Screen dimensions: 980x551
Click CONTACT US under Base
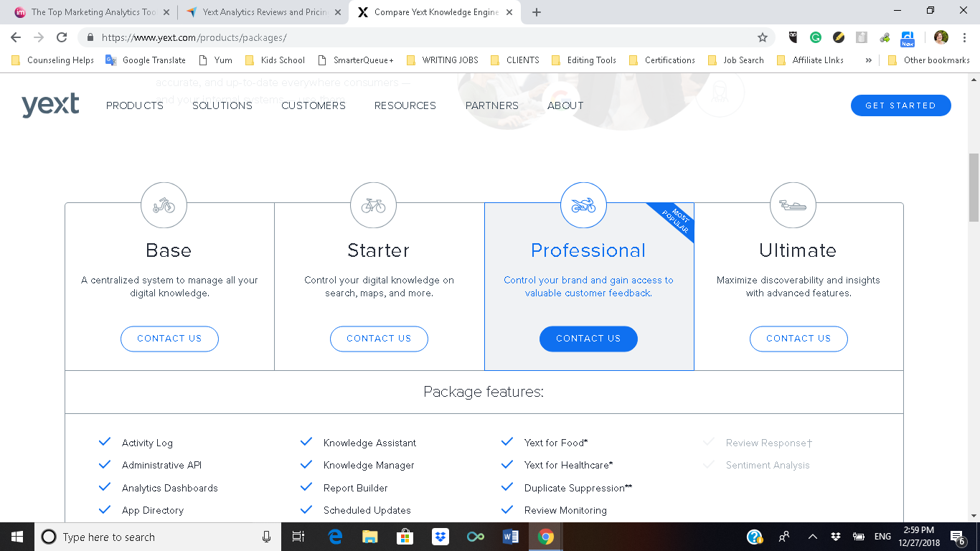click(169, 339)
